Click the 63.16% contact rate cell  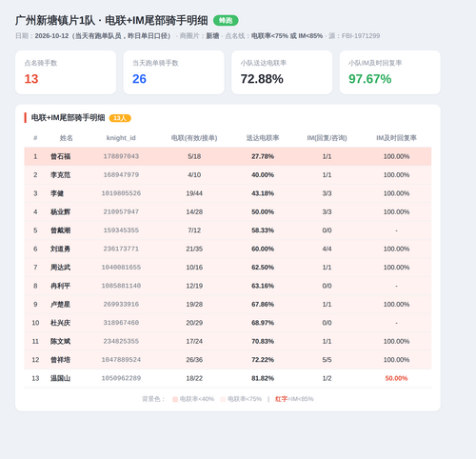(263, 286)
